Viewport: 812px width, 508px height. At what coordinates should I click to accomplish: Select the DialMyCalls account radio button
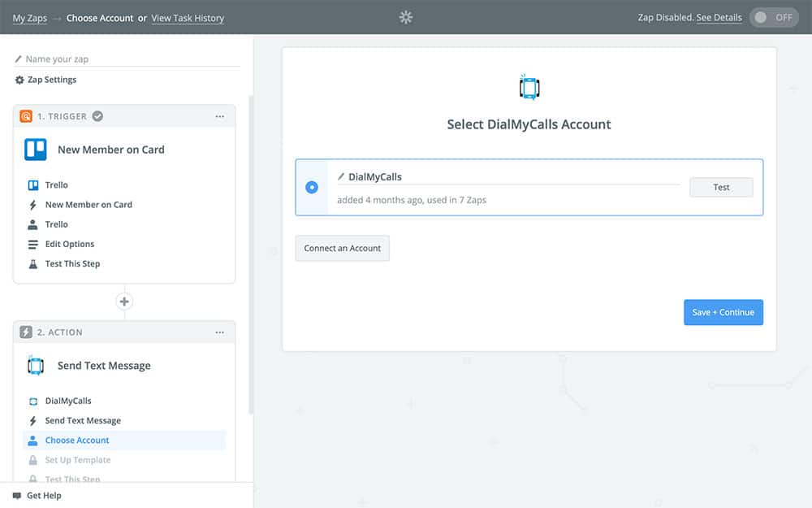coord(312,187)
